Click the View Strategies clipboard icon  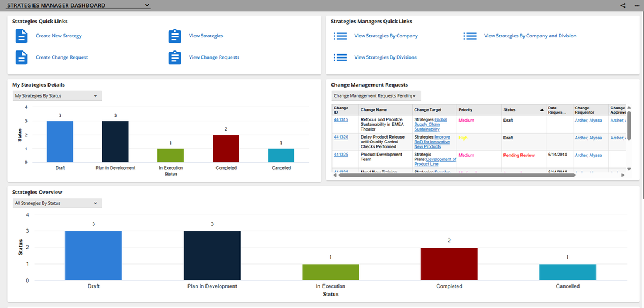click(x=174, y=36)
